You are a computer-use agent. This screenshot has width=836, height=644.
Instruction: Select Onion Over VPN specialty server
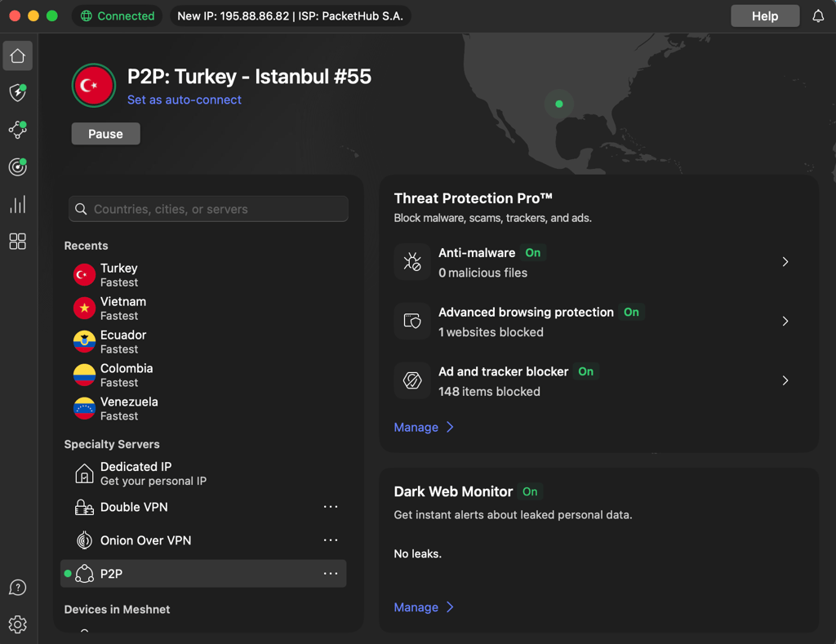[x=203, y=540]
